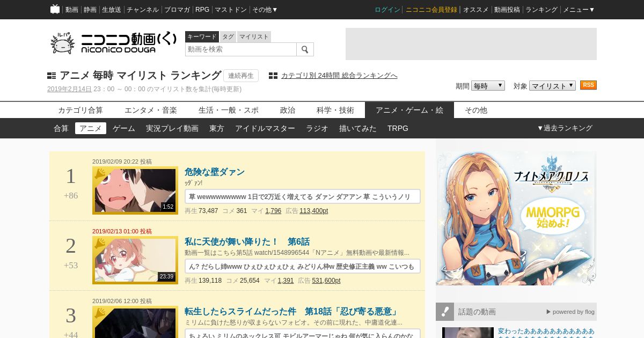The height and width of the screenshot is (338, 644).
Task: Click grid icon before カテゴリ別 24時間 link
Action: [x=273, y=76]
